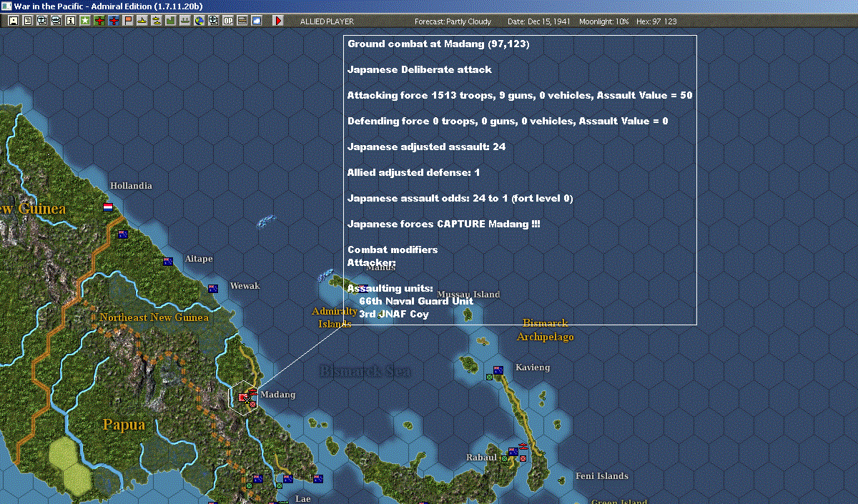This screenshot has width=858, height=504.
Task: Click 'Japanese assault odds: 24 to 1' line
Action: click(x=460, y=199)
